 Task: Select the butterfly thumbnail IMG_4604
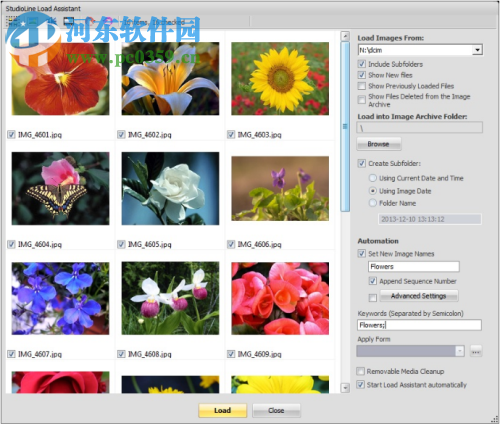click(60, 188)
